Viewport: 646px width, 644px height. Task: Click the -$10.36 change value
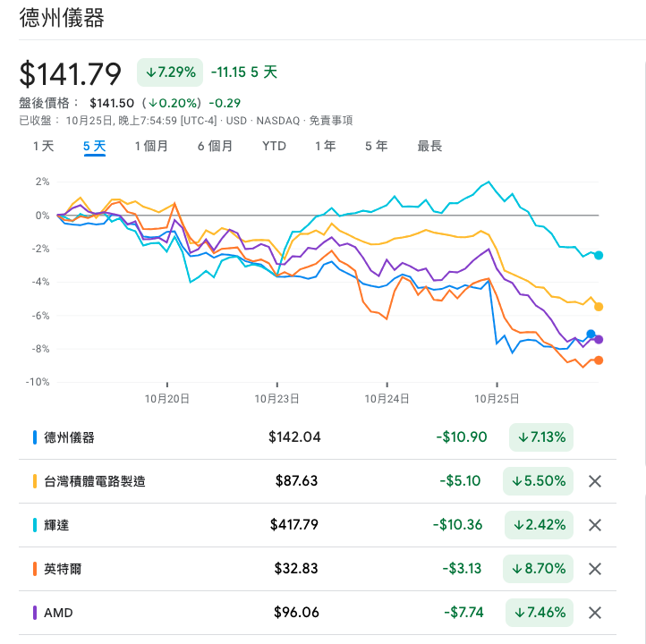click(x=457, y=524)
